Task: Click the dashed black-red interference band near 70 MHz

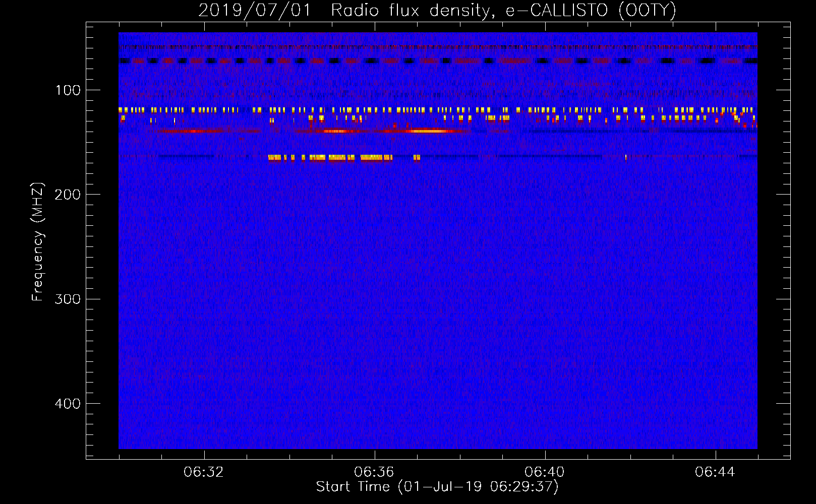Action: [438, 61]
